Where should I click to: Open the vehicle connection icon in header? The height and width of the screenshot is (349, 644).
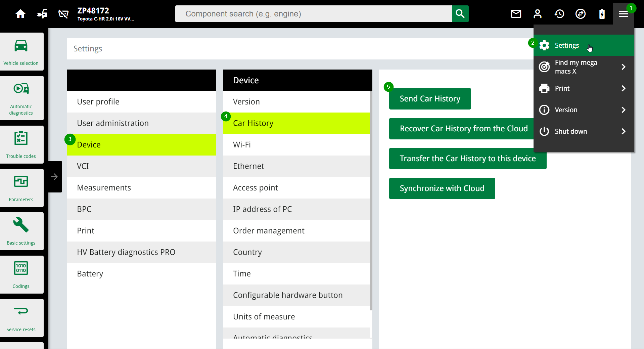(42, 14)
